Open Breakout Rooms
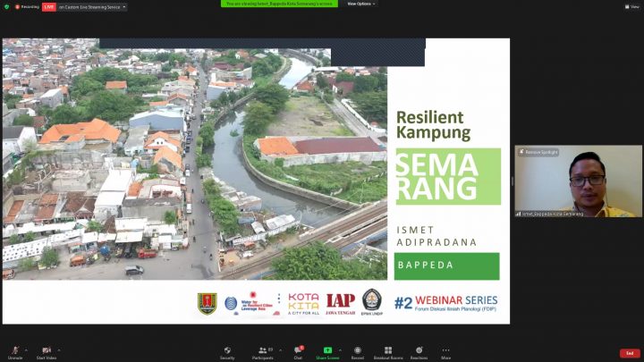 [388, 349]
